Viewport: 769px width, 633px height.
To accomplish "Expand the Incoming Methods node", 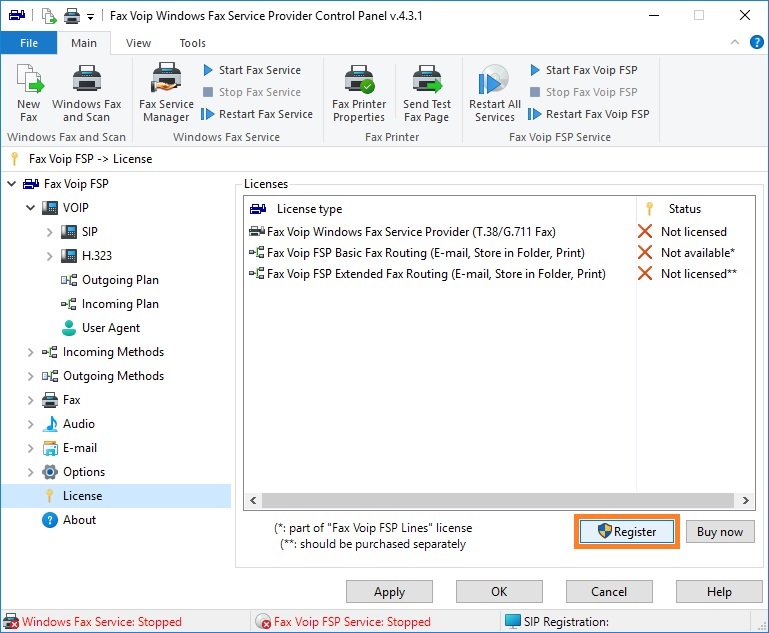I will coord(30,352).
